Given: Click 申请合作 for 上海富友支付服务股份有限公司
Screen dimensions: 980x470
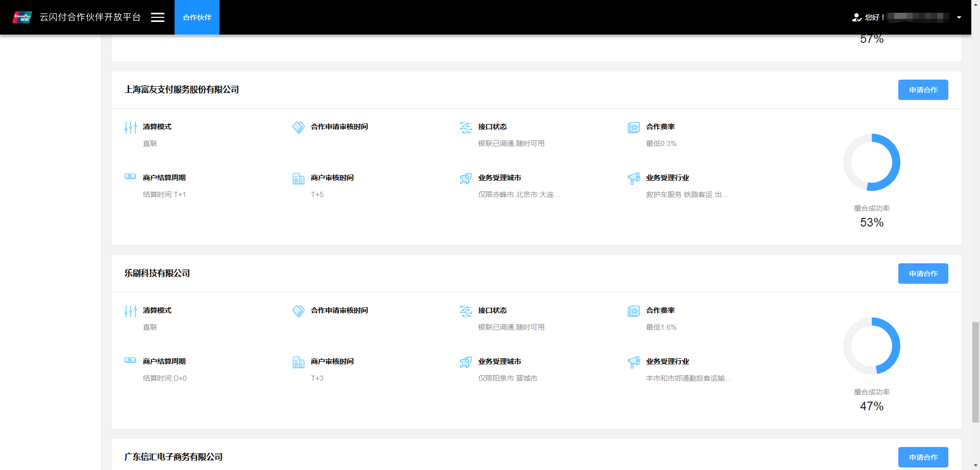Looking at the screenshot, I should pos(923,90).
